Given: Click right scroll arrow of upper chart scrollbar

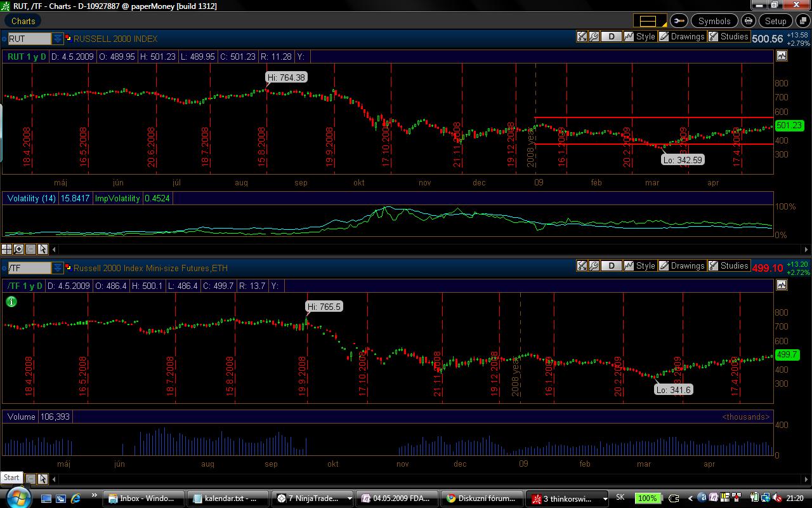Looking at the screenshot, I should (806, 250).
